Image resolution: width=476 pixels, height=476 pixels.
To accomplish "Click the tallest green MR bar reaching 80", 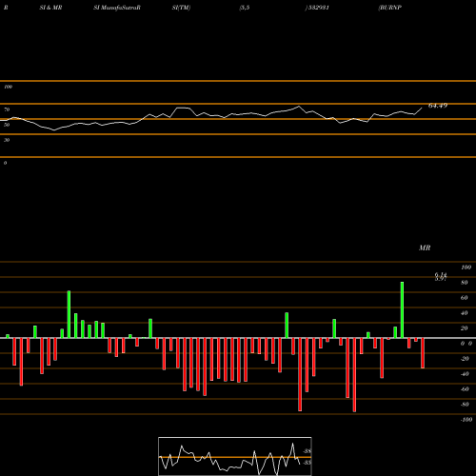I will (402, 309).
